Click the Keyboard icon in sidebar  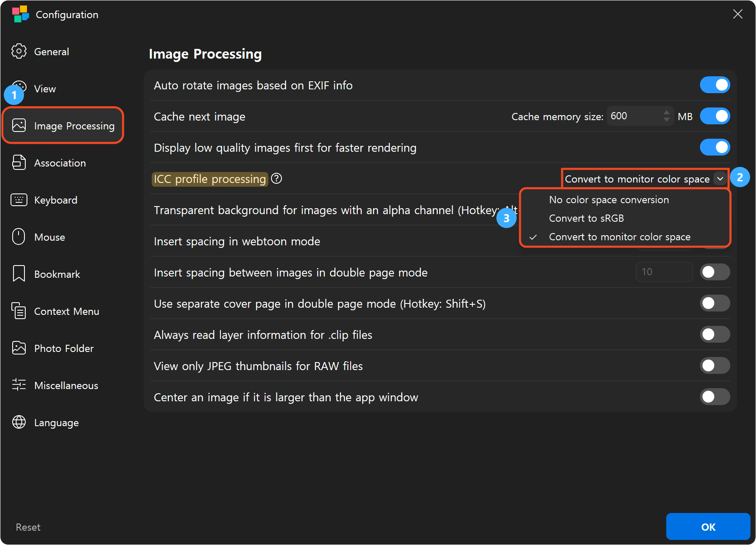(19, 200)
